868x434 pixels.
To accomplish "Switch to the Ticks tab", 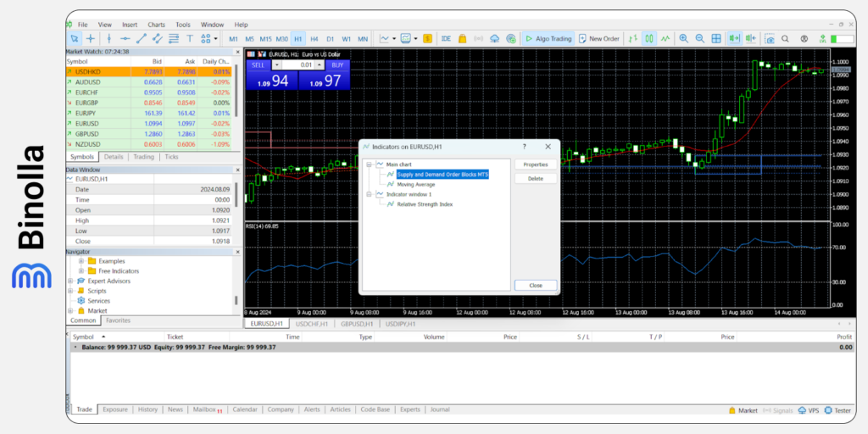I will (x=171, y=157).
